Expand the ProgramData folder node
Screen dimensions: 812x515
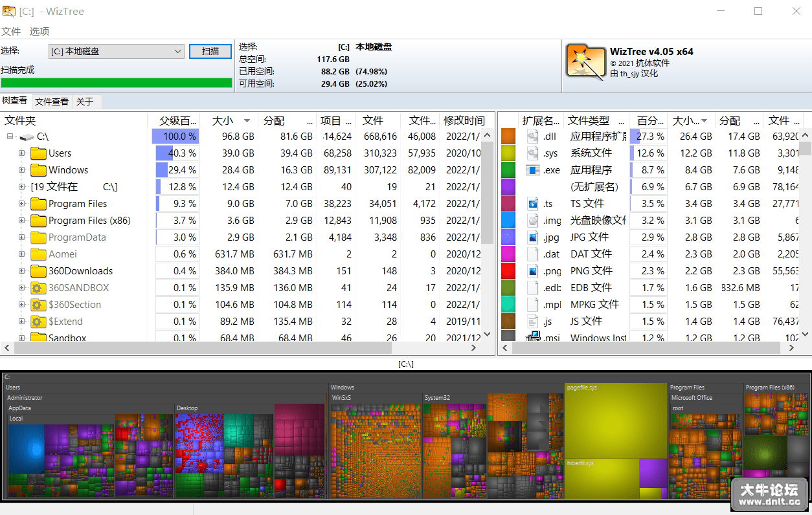pyautogui.click(x=22, y=237)
